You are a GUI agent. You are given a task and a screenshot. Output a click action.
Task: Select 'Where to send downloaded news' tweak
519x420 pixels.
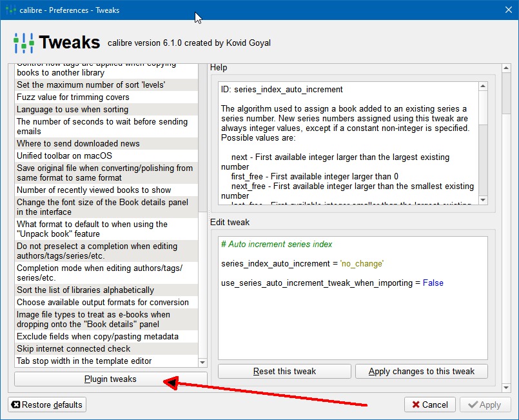pyautogui.click(x=106, y=143)
